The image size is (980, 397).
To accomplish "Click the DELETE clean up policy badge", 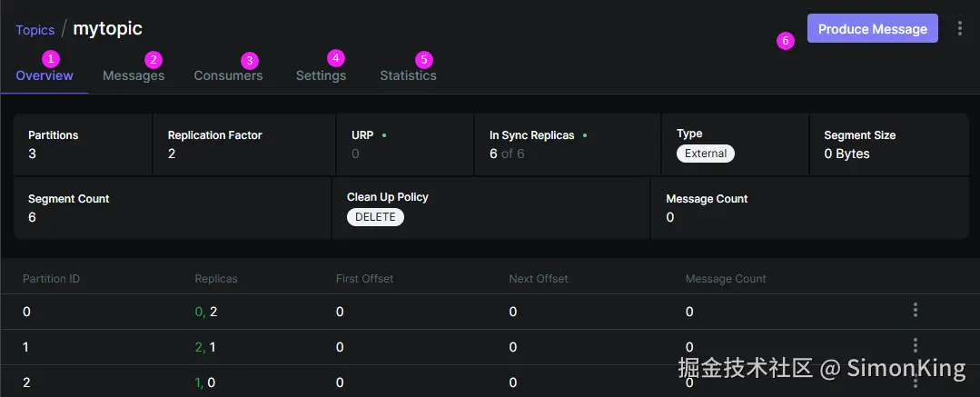I will click(375, 217).
